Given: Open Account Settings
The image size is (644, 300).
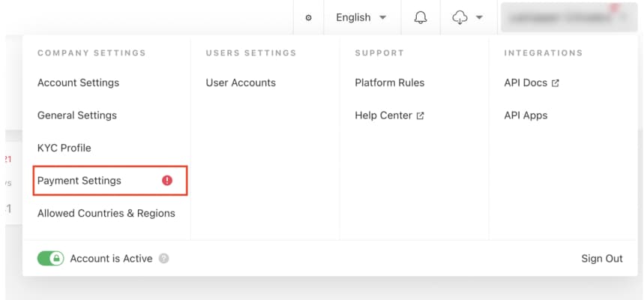Looking at the screenshot, I should (x=78, y=82).
